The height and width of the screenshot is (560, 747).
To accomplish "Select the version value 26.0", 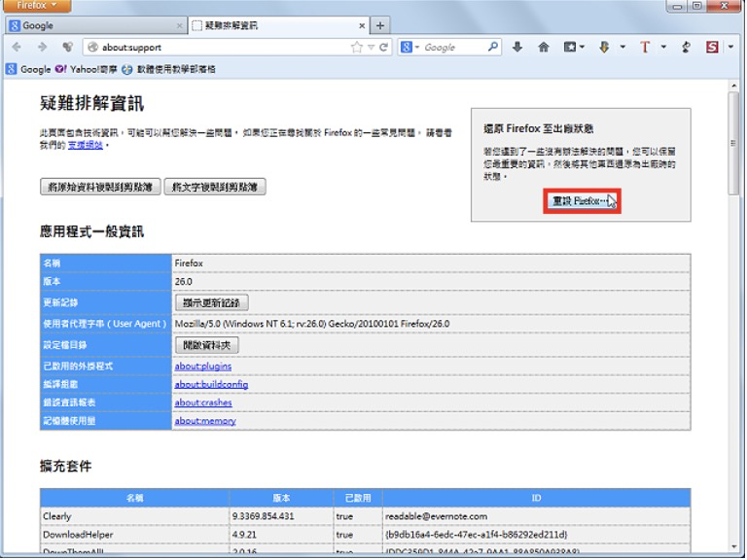I will coord(184,281).
